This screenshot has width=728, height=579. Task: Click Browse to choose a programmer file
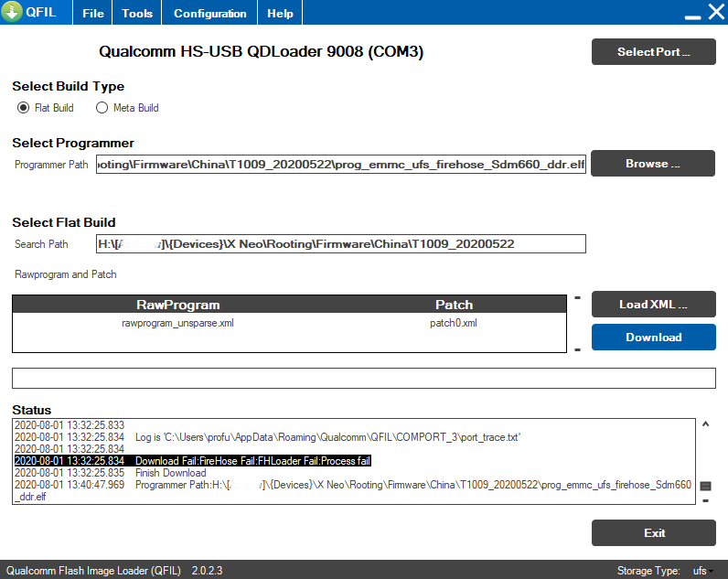tap(652, 164)
